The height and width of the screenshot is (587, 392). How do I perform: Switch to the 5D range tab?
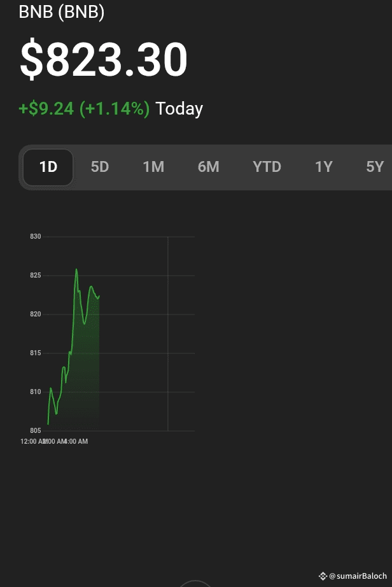pos(100,167)
